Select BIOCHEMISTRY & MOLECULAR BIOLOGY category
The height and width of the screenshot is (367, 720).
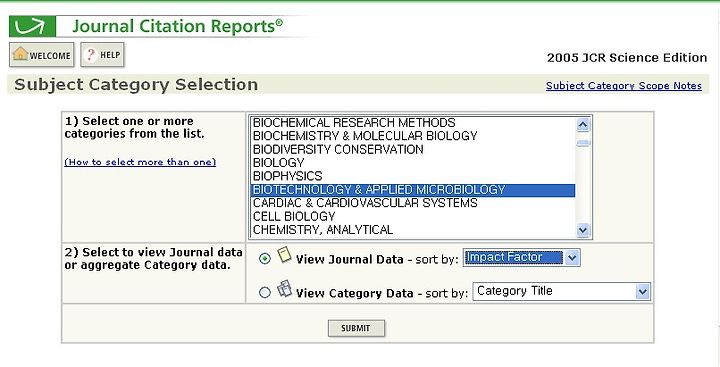pyautogui.click(x=412, y=136)
